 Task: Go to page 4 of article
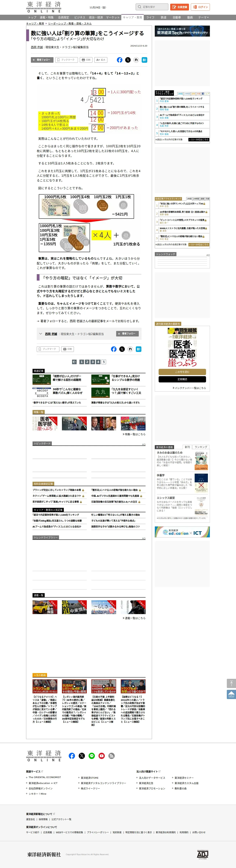coord(98,362)
